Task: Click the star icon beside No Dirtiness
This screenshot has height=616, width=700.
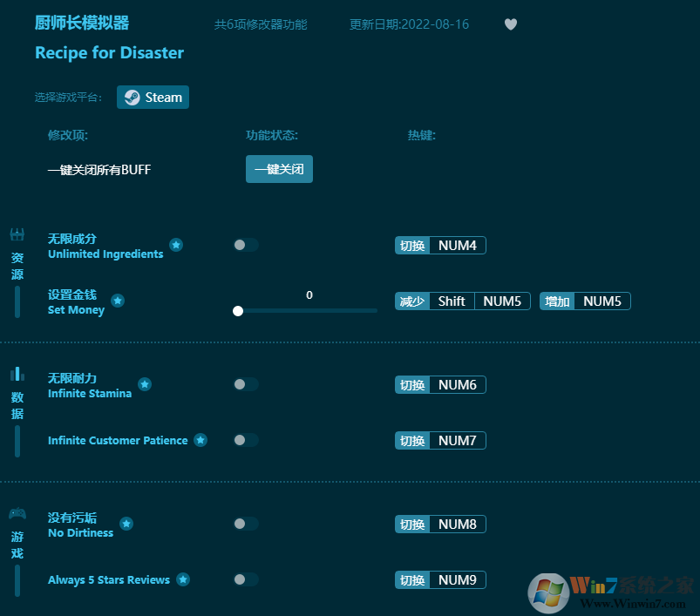Action: [126, 524]
